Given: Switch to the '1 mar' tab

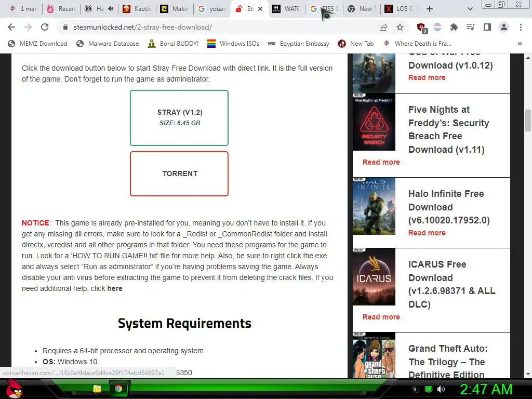Looking at the screenshot, I should click(23, 9).
